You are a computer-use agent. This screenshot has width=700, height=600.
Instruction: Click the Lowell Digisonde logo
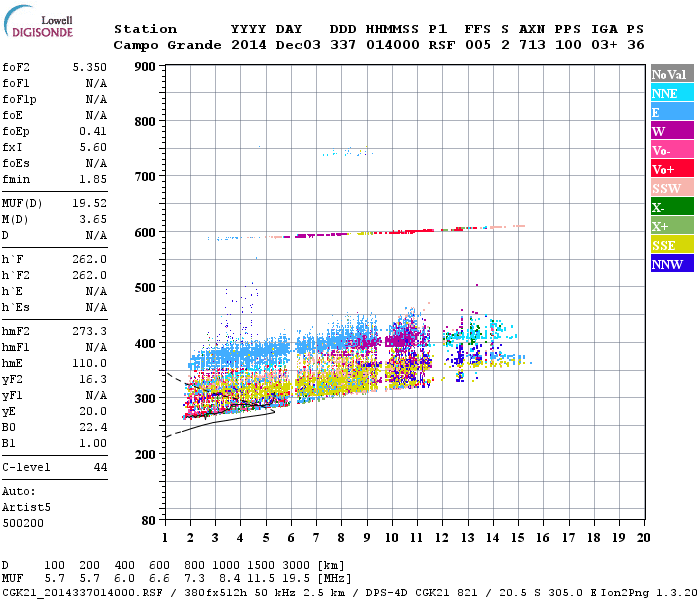38,21
